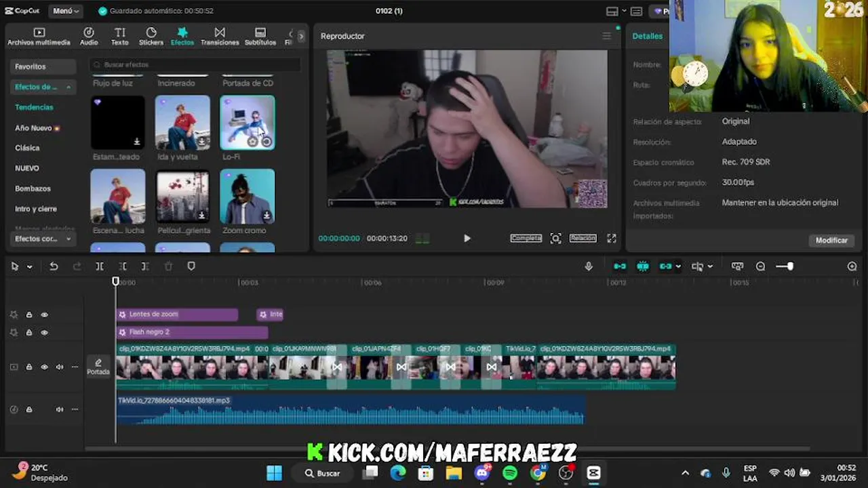The width and height of the screenshot is (868, 488).
Task: Toggle auto snapping
Action: (643, 267)
